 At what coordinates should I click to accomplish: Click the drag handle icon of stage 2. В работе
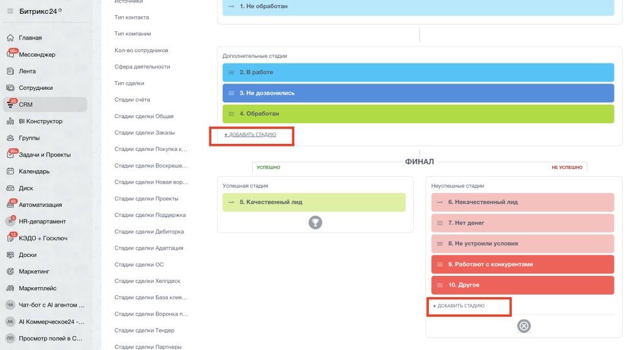coord(231,72)
